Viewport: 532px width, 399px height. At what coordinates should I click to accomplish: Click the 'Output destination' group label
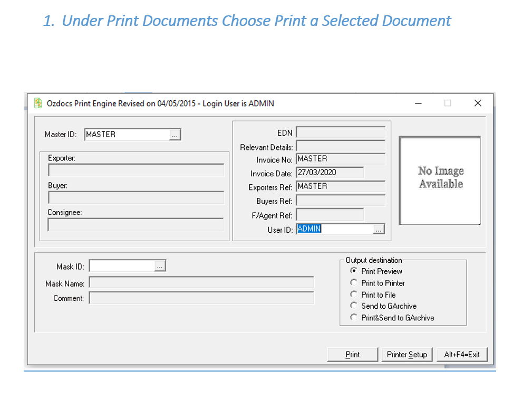pyautogui.click(x=373, y=260)
